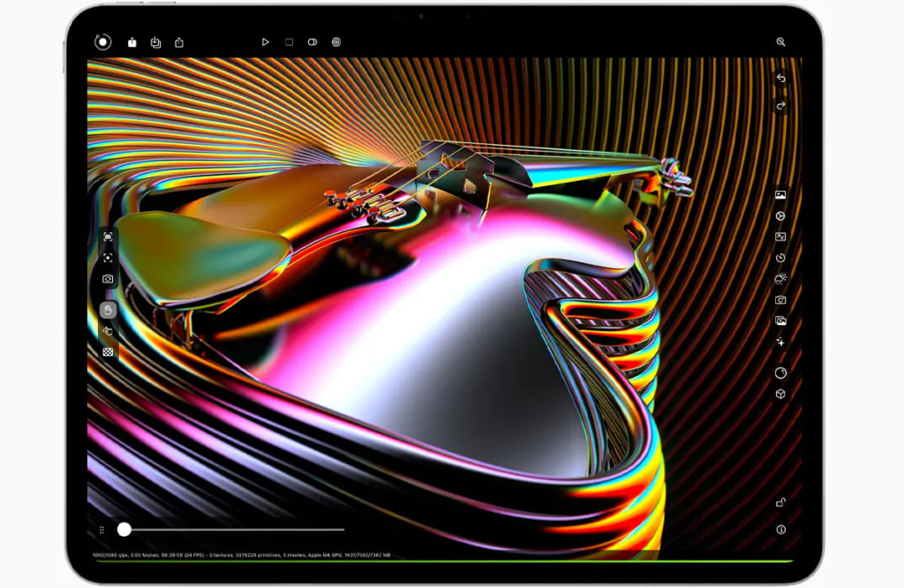Open the cube geometry icon in the right sidebar

pyautogui.click(x=780, y=394)
